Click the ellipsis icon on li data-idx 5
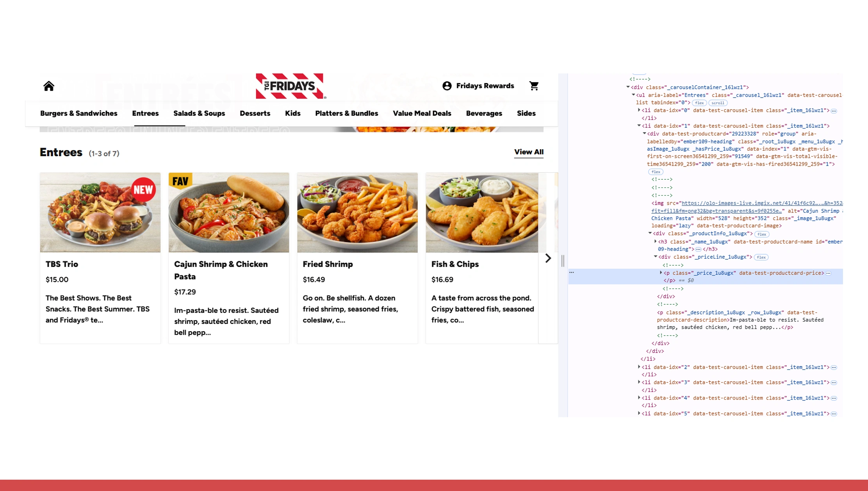Viewport: 868px width, 491px height. point(834,413)
